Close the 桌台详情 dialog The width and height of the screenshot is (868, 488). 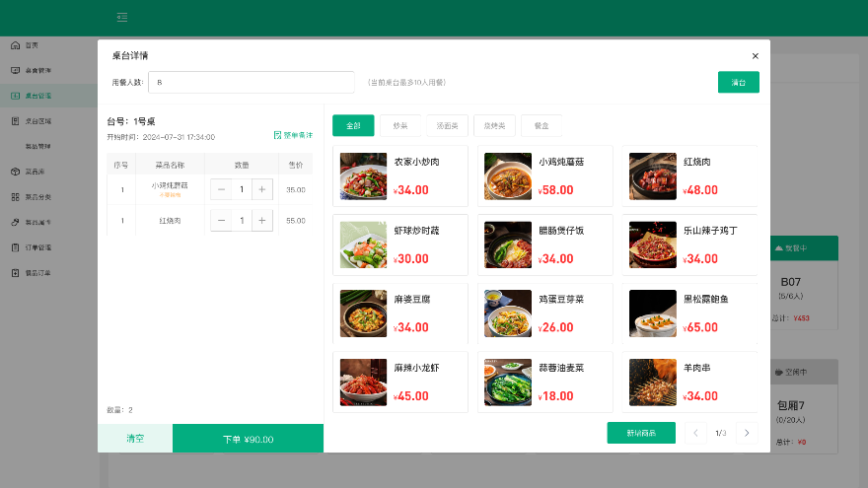tap(756, 56)
